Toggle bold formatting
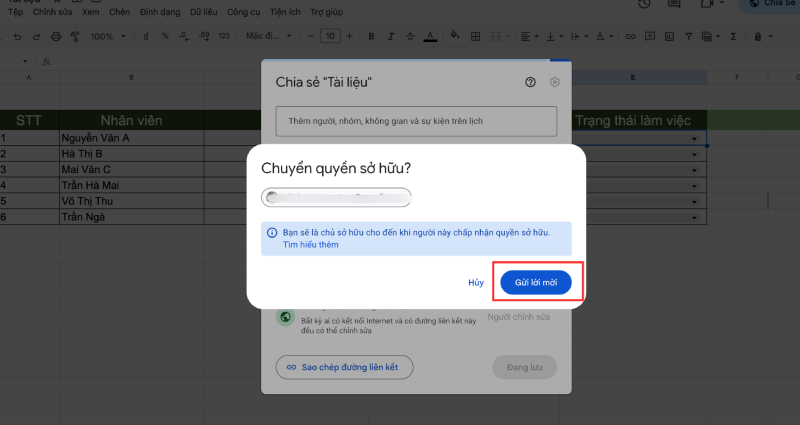The image size is (800, 425). coord(371,36)
